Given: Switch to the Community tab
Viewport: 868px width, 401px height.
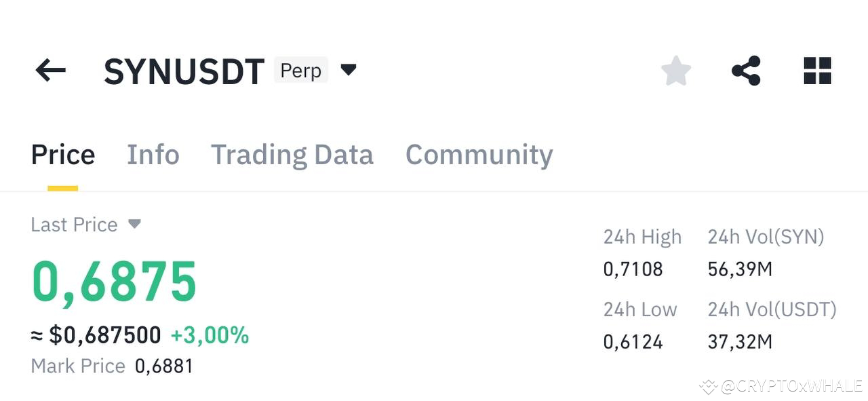Looking at the screenshot, I should (479, 155).
